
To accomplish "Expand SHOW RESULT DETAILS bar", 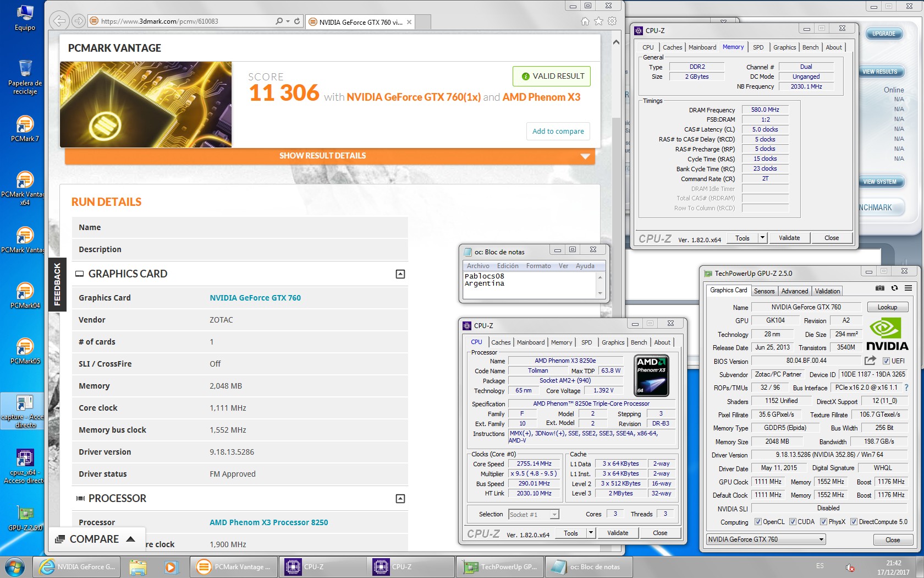I will [330, 156].
